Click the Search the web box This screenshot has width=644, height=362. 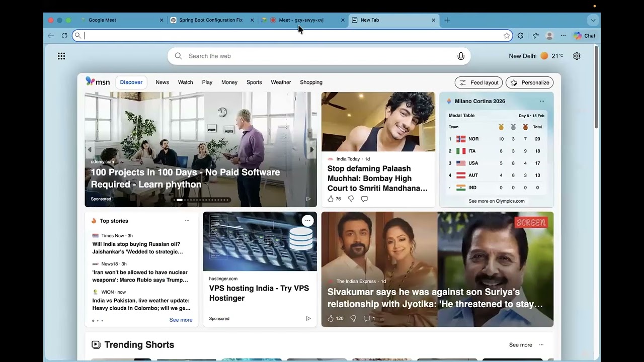coord(319,56)
